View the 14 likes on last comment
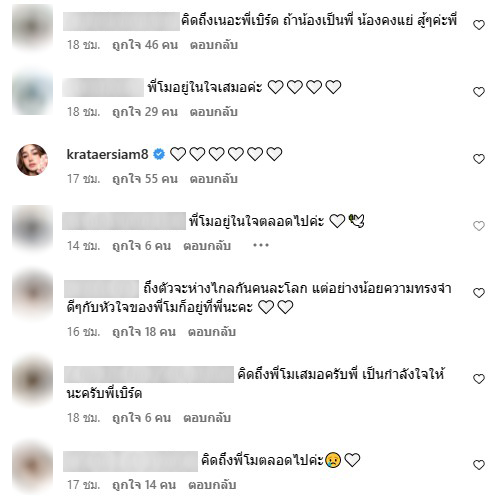 point(144,485)
